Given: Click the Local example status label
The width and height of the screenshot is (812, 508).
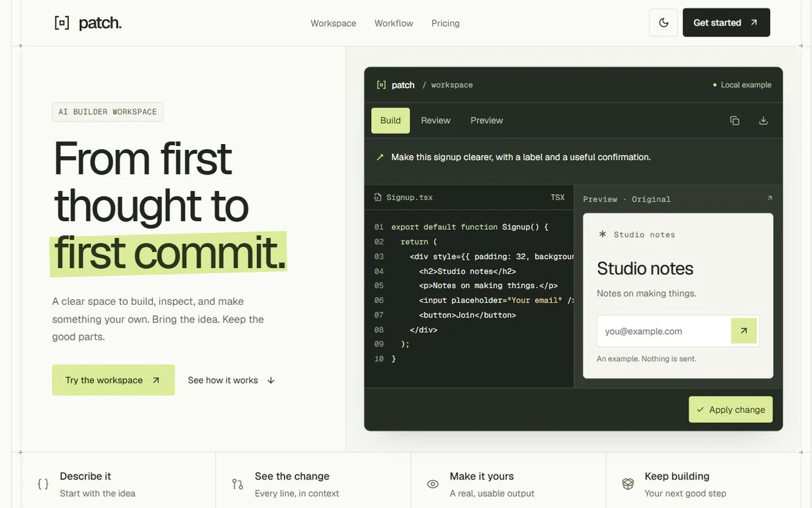Looking at the screenshot, I should click(x=742, y=84).
